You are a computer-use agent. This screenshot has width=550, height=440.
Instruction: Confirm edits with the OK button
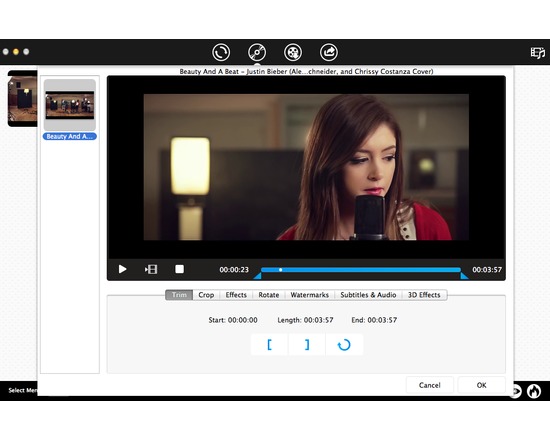482,385
